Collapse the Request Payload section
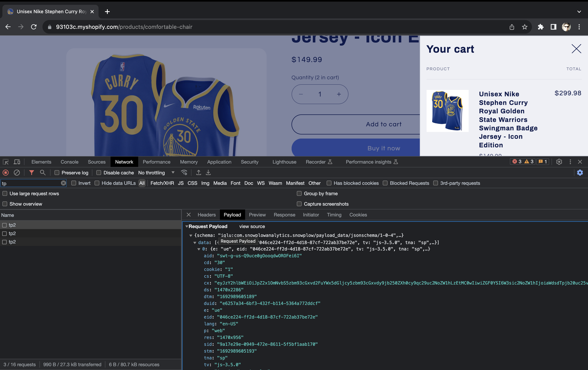The width and height of the screenshot is (588, 370). [187, 226]
